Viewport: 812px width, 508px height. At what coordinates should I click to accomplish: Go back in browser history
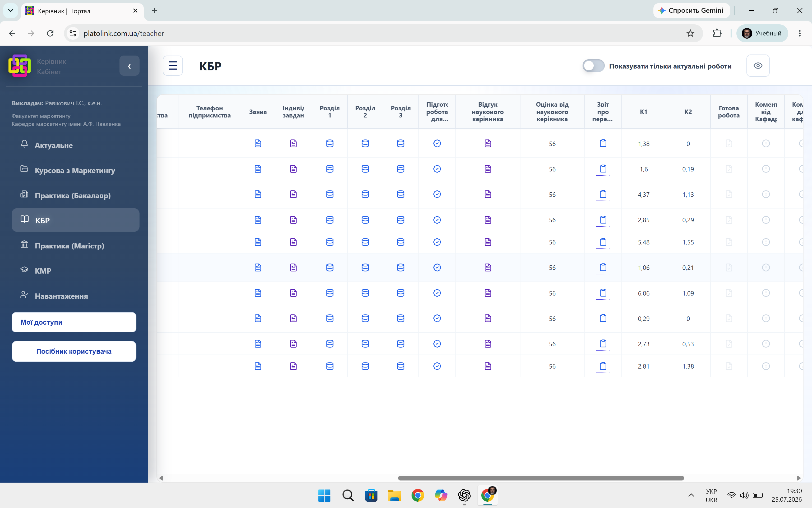tap(12, 33)
